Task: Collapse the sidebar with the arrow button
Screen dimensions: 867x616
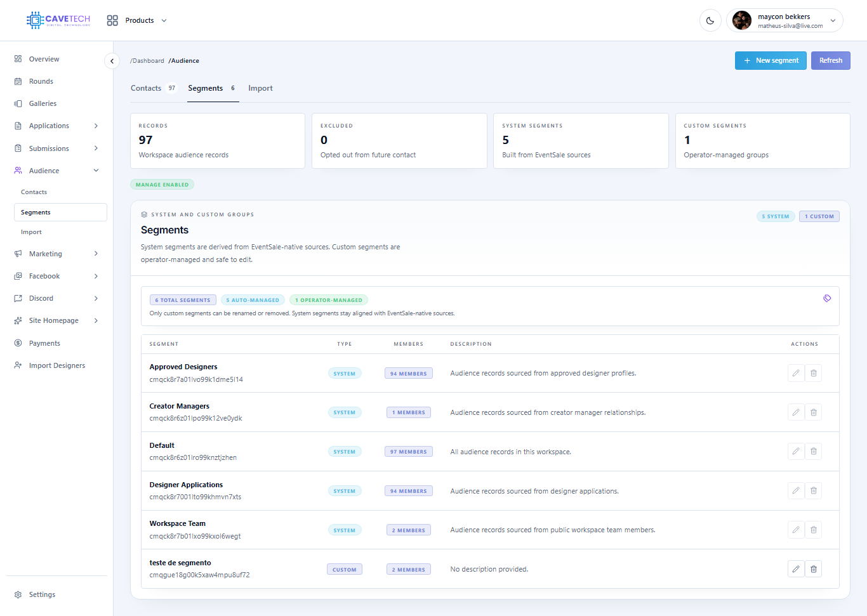Action: click(x=112, y=61)
